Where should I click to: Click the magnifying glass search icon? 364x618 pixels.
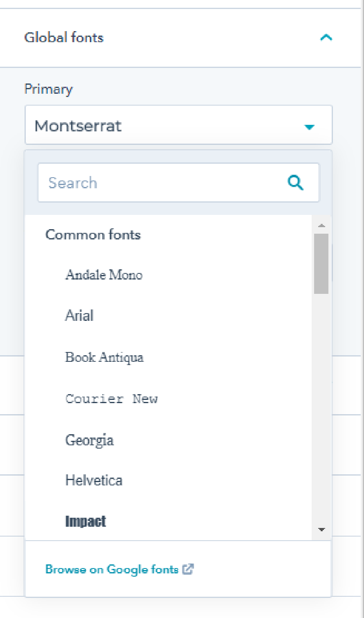coord(296,183)
